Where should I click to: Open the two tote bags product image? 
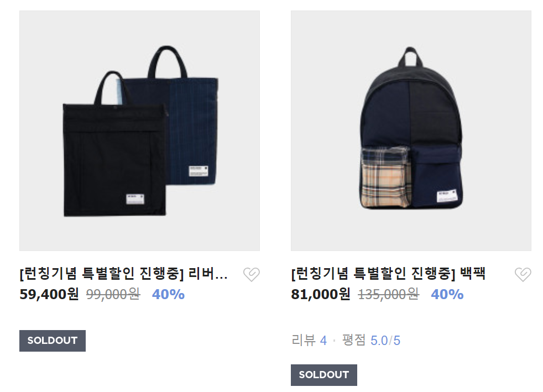point(139,130)
